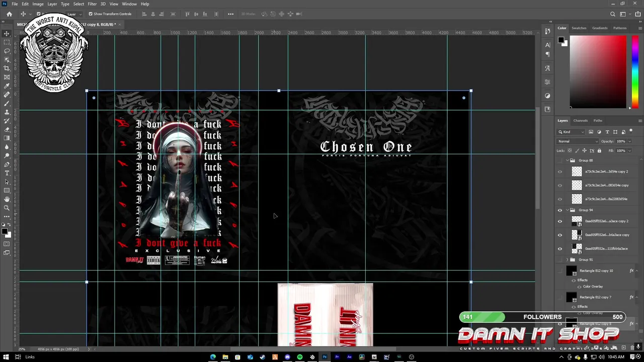Toggle Lock transparent pixels
Image resolution: width=644 pixels, height=362 pixels.
point(571,150)
